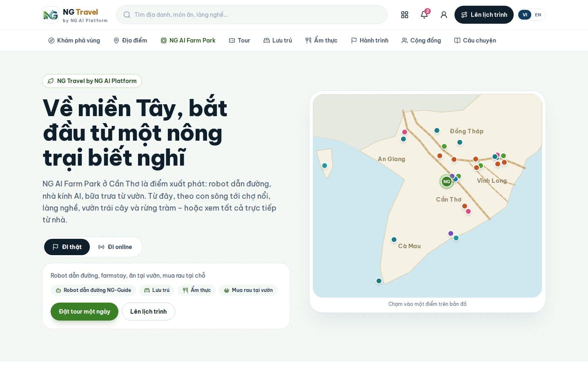Image resolution: width=588 pixels, height=368 pixels.
Task: Open the apps grid icon
Action: (x=405, y=15)
